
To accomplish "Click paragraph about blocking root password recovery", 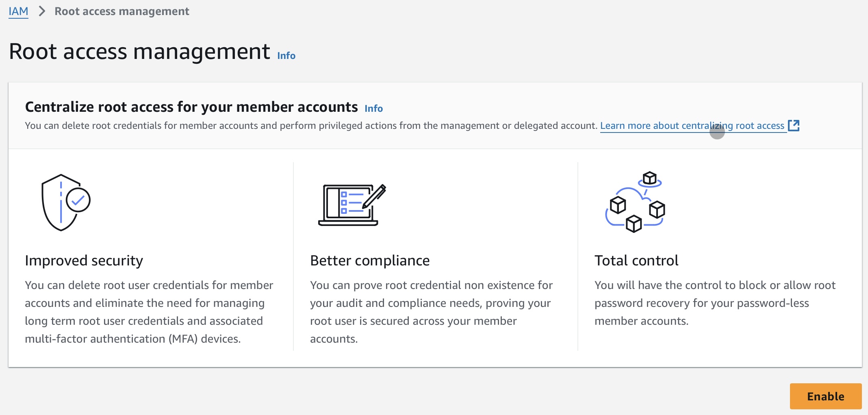I will 715,303.
